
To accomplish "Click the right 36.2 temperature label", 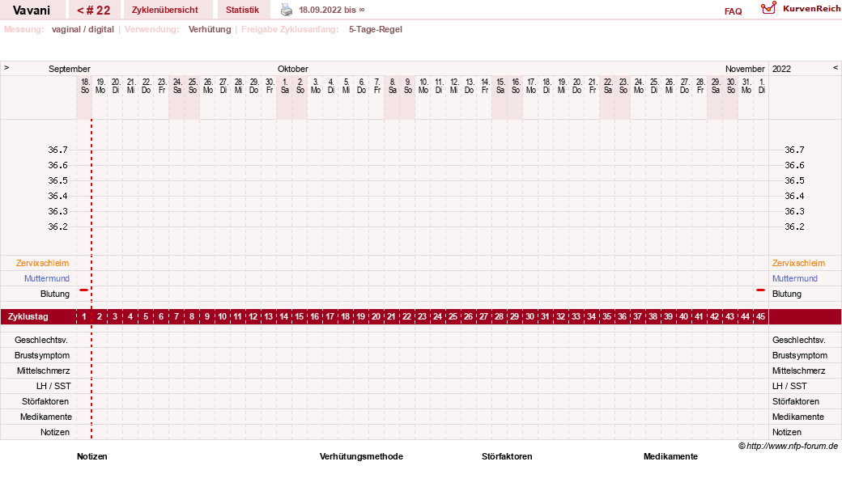I will pos(795,227).
